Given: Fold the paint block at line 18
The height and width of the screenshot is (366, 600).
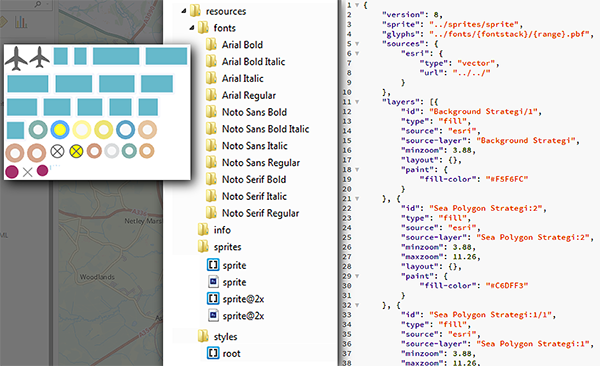Looking at the screenshot, I should 357,169.
